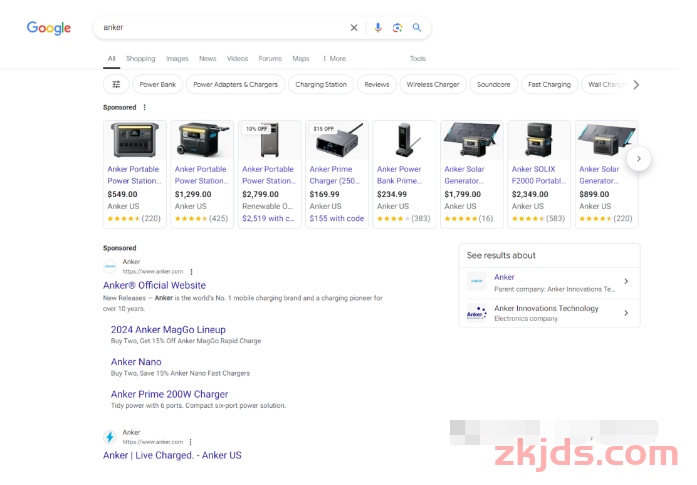Open 10% OFF power station product image

point(270,140)
